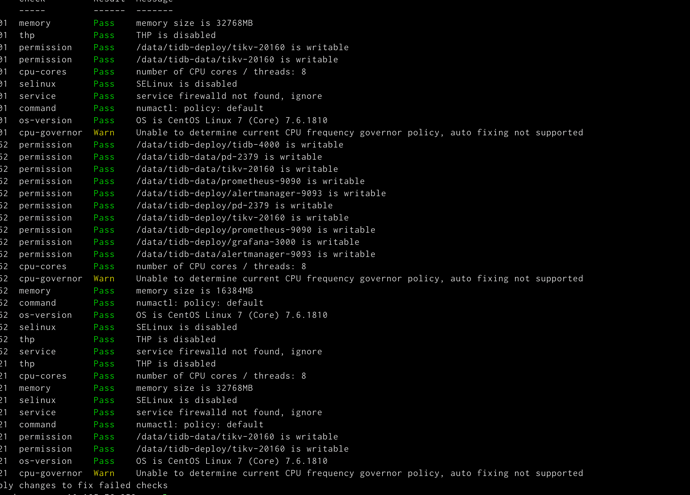Click the first 'cpu-cores' check name

[43, 72]
